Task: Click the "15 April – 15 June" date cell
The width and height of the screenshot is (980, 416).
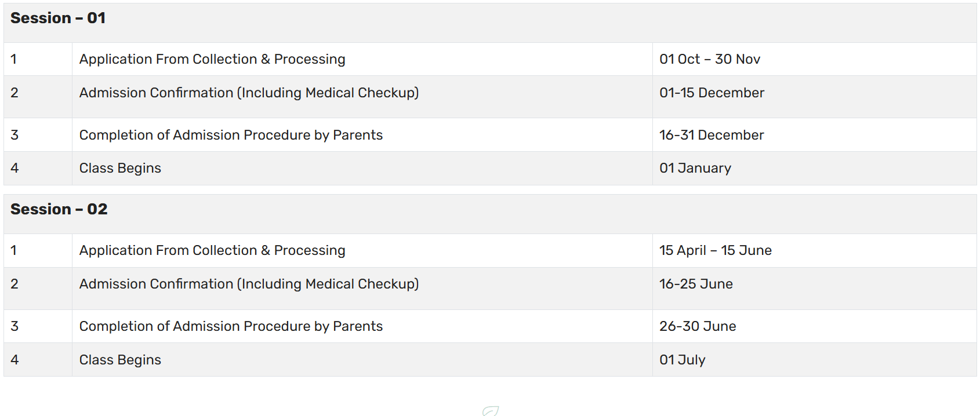Action: 716,251
